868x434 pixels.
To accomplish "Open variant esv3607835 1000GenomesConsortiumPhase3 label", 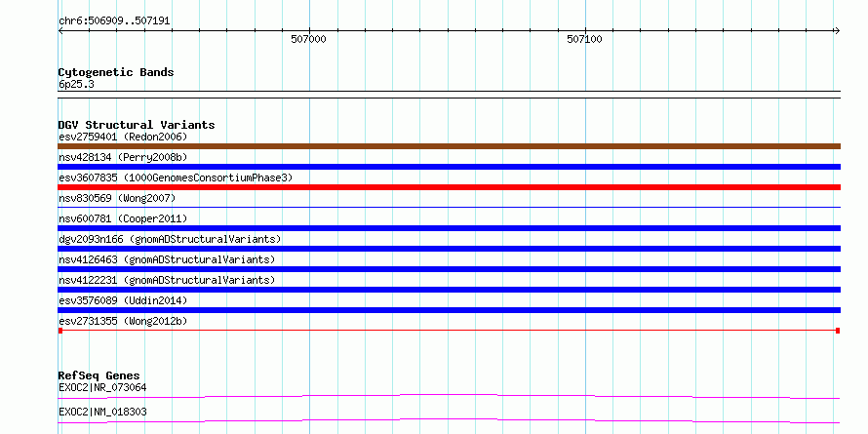I will 176,178.
